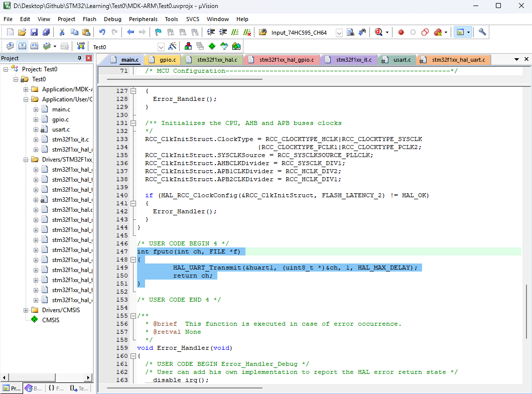The height and width of the screenshot is (394, 532).
Task: Close the active editor tab with the X
Action: coord(526,59)
